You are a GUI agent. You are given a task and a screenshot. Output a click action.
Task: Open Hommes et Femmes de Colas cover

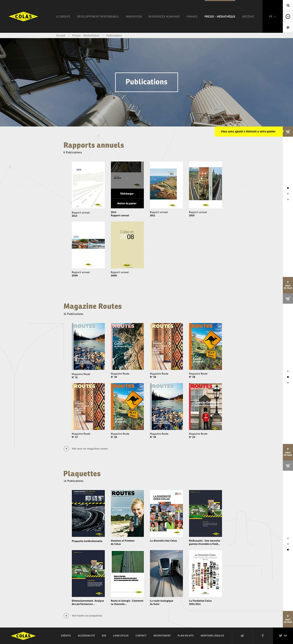click(x=127, y=513)
